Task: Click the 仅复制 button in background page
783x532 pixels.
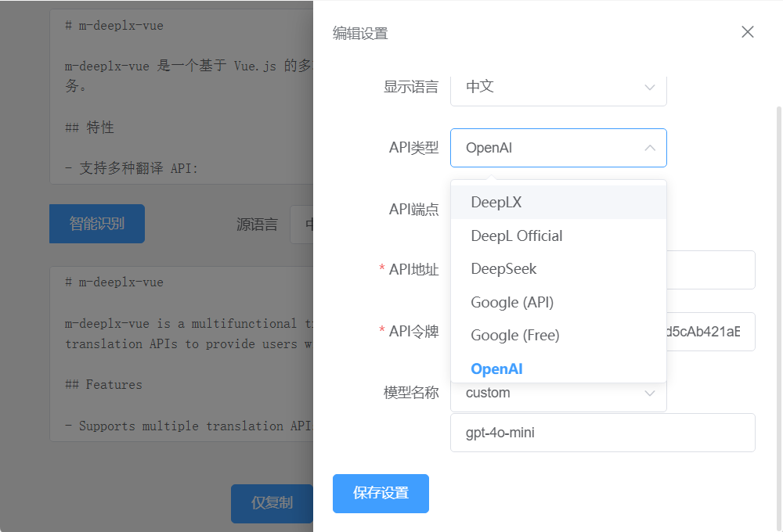Action: (272, 503)
